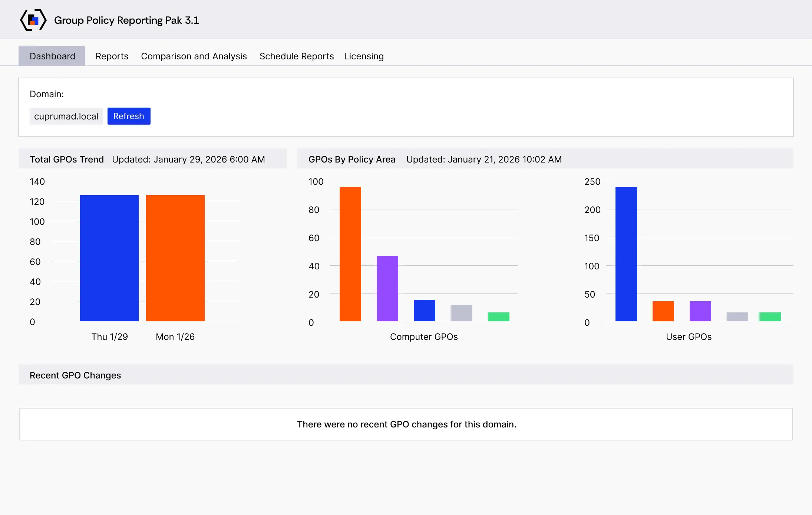Screen dimensions: 812x515
Task: Click the blue Thu 1/29 trend bar
Action: (109, 258)
